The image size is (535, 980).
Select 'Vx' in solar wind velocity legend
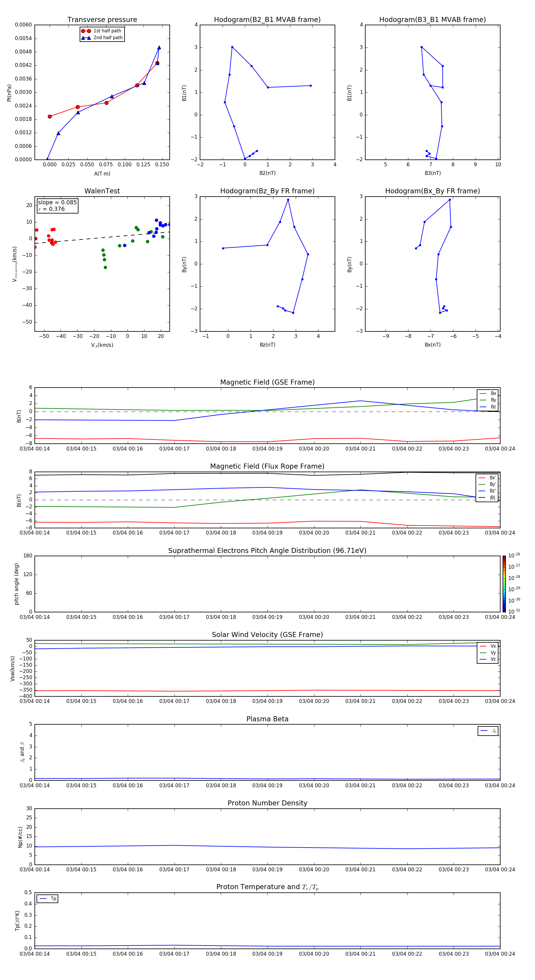tap(488, 647)
